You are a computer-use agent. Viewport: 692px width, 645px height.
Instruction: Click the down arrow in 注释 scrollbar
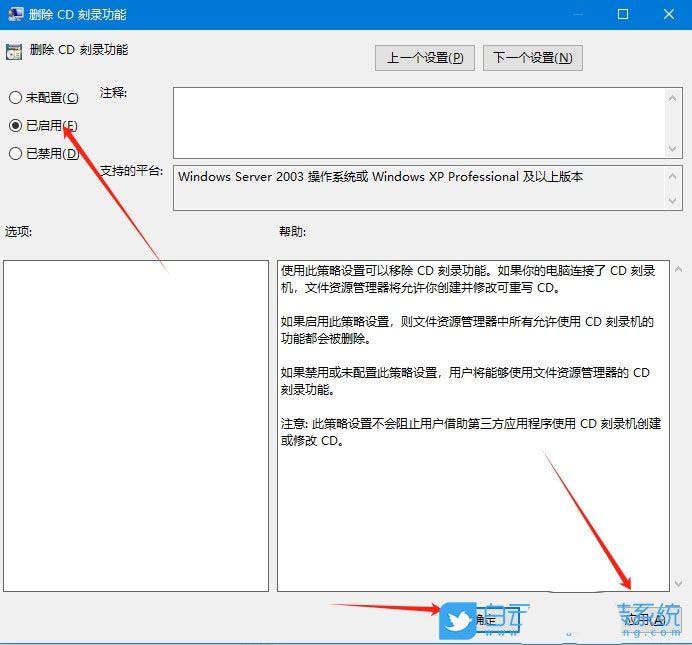point(673,148)
